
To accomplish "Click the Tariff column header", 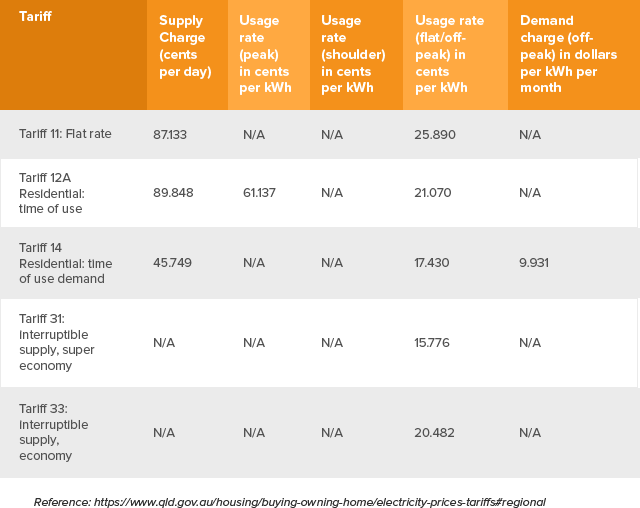I will (35, 16).
